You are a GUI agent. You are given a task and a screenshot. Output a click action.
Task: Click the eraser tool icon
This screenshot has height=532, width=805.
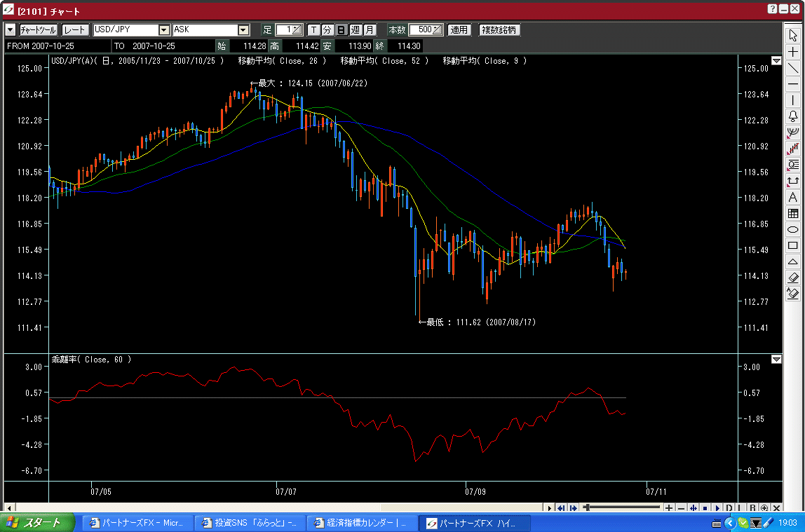[x=793, y=278]
